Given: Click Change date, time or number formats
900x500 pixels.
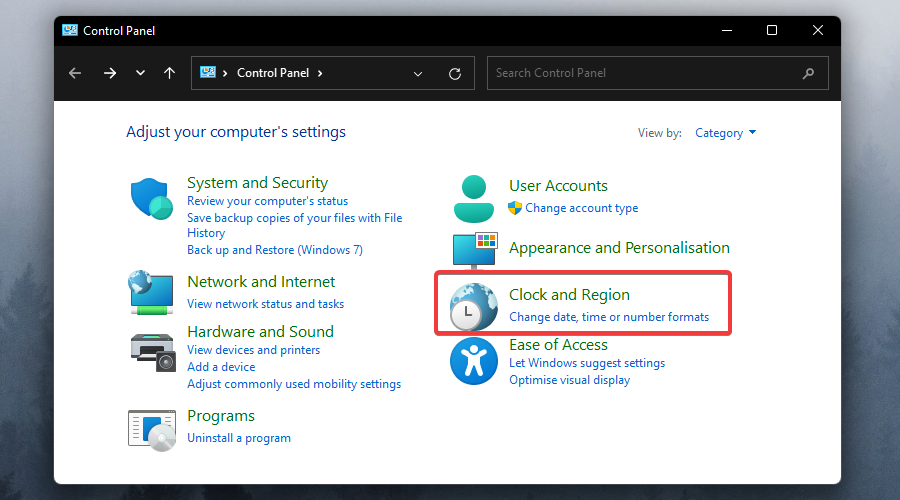Looking at the screenshot, I should pyautogui.click(x=609, y=317).
